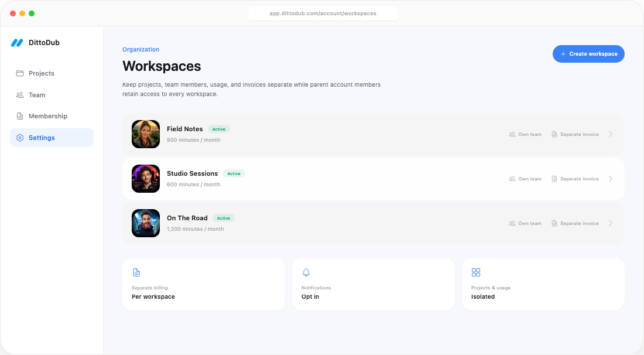Click the 'Projects & usage' card label
The height and width of the screenshot is (355, 644).
[x=491, y=288]
